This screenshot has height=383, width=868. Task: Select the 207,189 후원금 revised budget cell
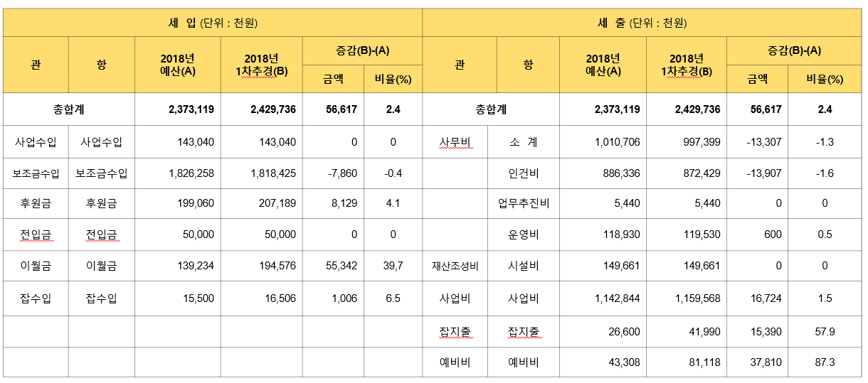click(273, 203)
